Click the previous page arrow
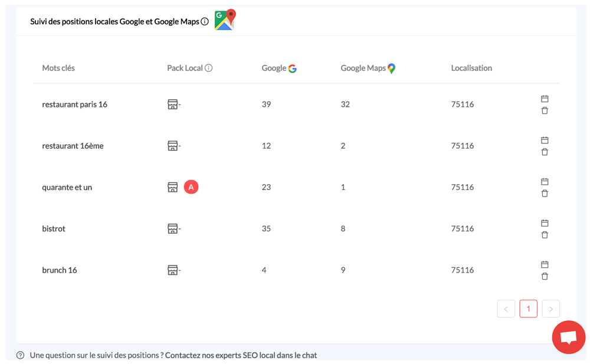 [x=506, y=309]
